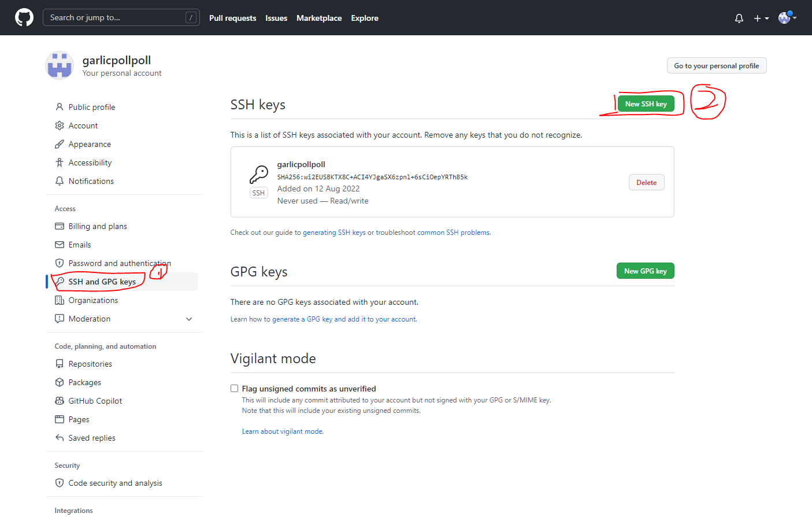Focus the Search or jump to field
Screen dimensions: 812x517
(121, 18)
